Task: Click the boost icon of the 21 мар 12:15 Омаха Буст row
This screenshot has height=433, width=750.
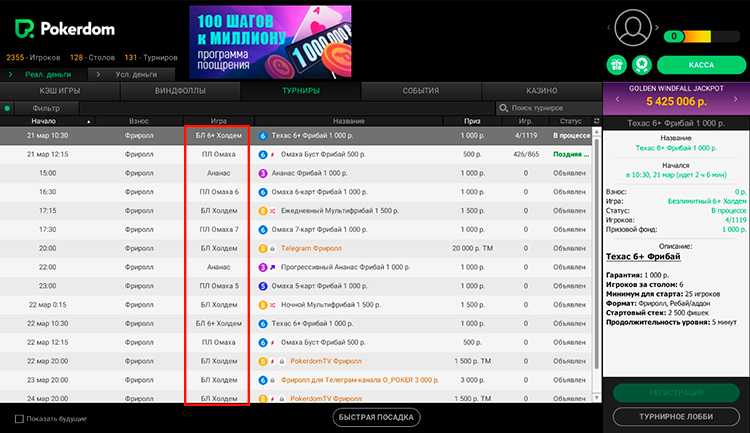Action: point(273,155)
